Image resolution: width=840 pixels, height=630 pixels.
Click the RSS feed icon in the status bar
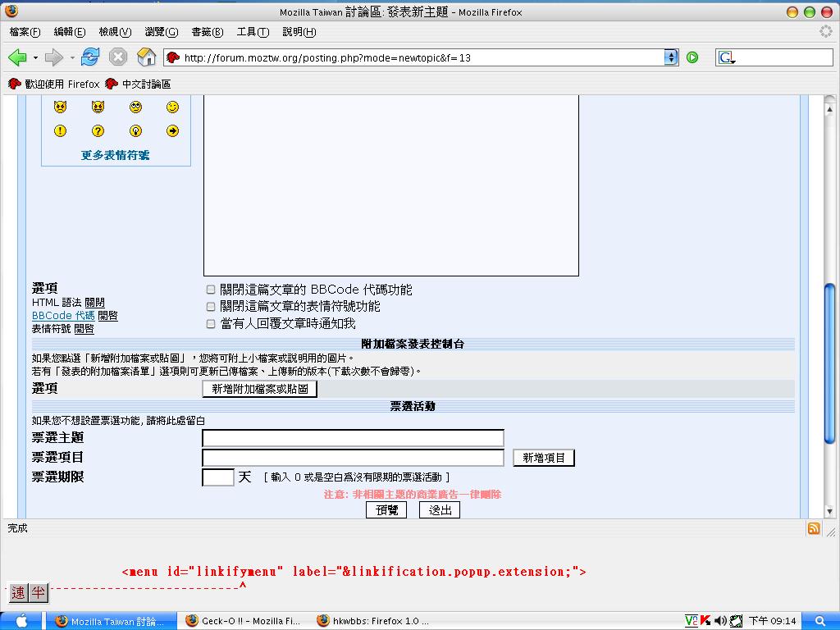(x=813, y=528)
